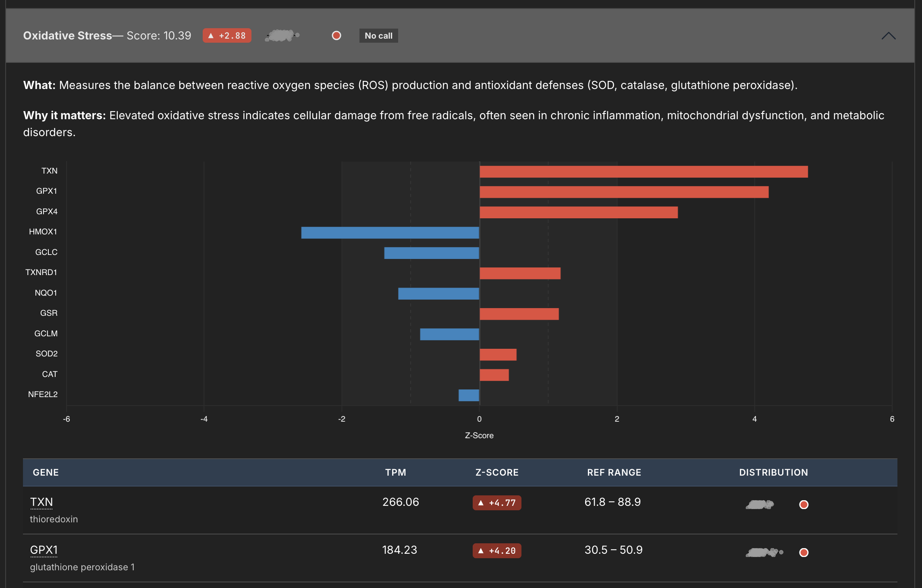Click the GPX4 red bar in chart
Screen dimensions: 922x588
coord(578,213)
